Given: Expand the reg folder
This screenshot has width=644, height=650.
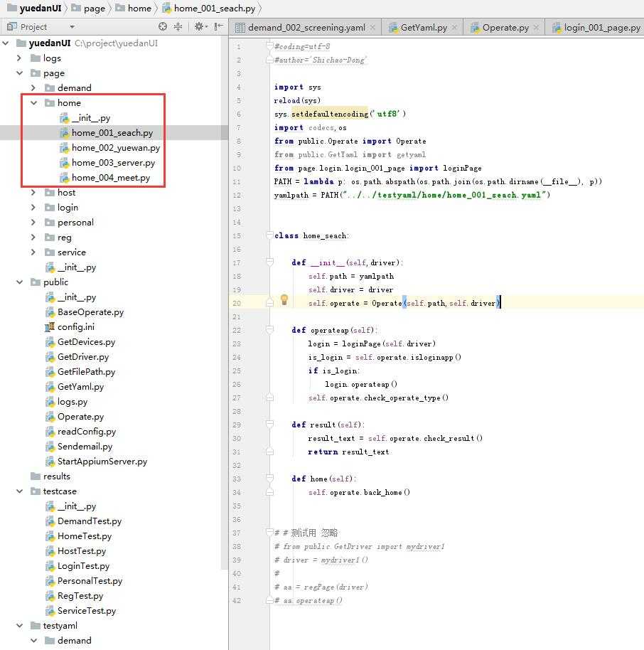Looking at the screenshot, I should 33,237.
